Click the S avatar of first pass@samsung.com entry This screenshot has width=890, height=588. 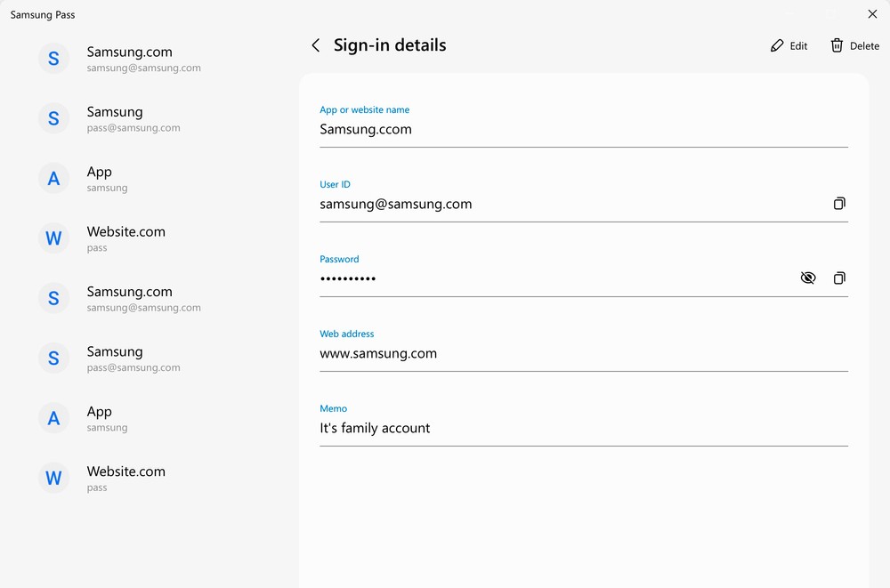(x=53, y=118)
